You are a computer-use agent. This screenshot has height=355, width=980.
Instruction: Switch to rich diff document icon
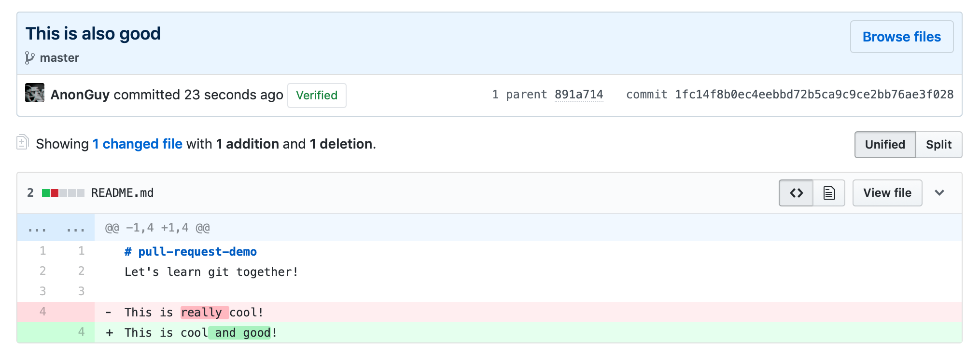[829, 193]
